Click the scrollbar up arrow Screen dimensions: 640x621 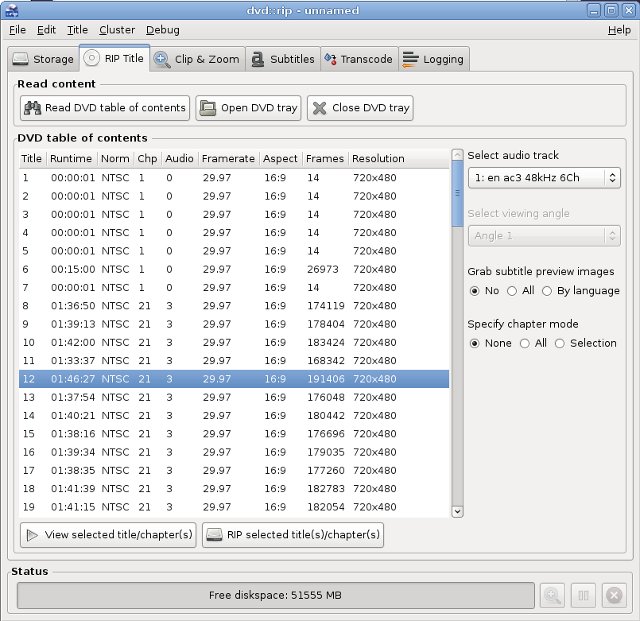(x=458, y=155)
